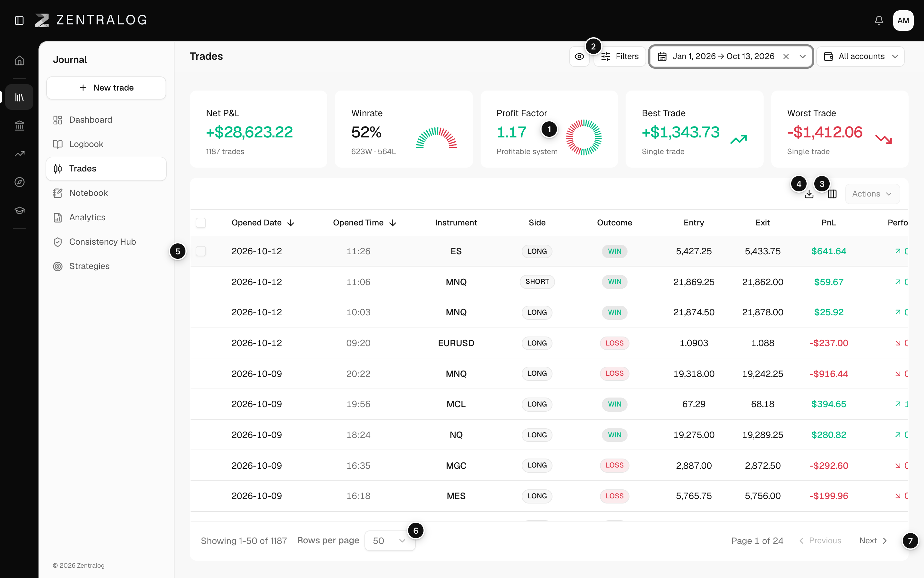Click the -$916.44 PnL cell
Screen dimensions: 924x578
[x=828, y=374]
